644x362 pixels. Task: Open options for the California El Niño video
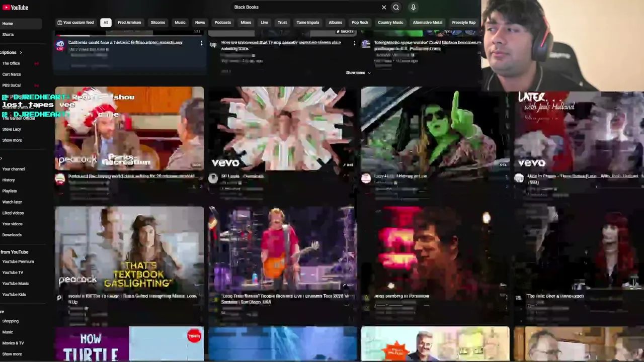[x=201, y=44]
